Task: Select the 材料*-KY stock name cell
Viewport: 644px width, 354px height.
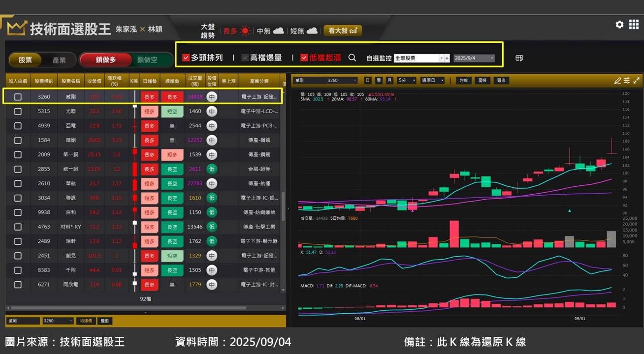Action: coord(70,227)
